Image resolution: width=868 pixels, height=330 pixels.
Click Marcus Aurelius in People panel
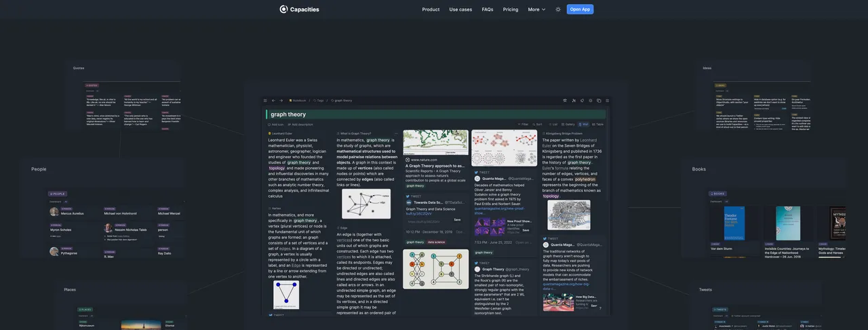click(71, 213)
